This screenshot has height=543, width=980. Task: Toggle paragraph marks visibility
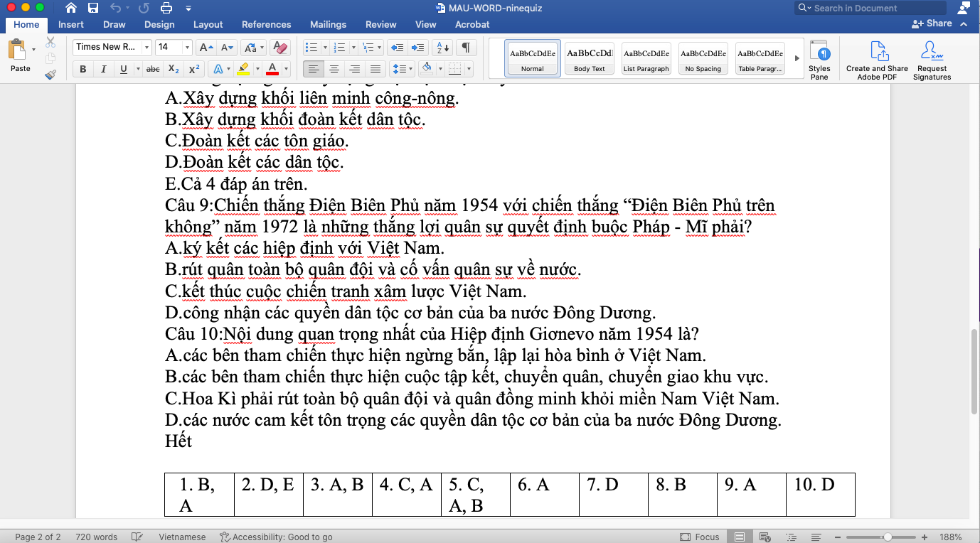464,47
